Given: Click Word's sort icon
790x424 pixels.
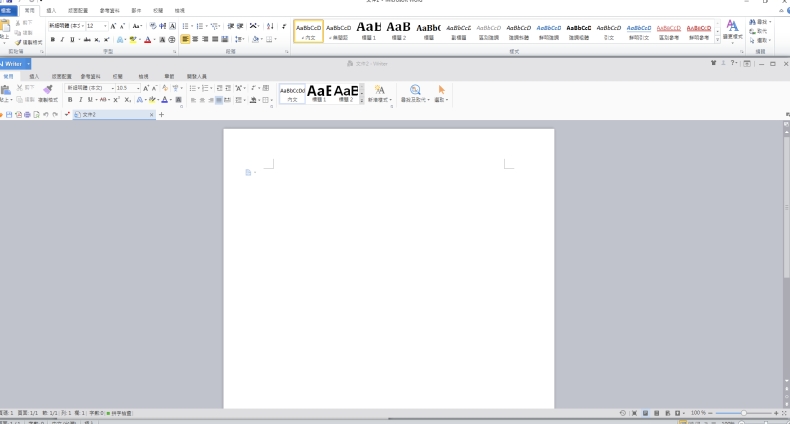Looking at the screenshot, I should [x=270, y=26].
